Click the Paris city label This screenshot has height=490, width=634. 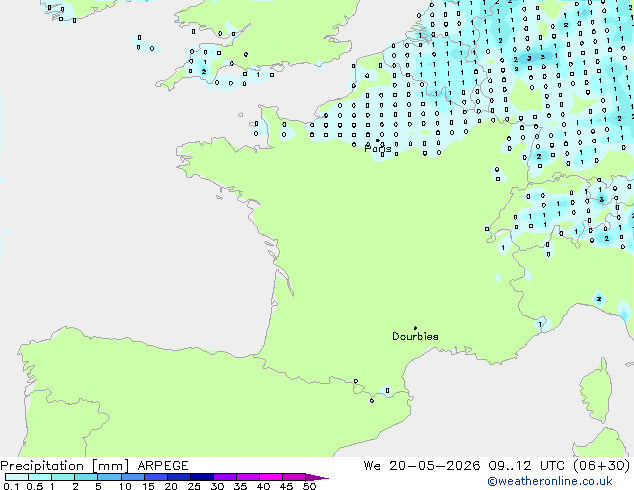pyautogui.click(x=378, y=149)
